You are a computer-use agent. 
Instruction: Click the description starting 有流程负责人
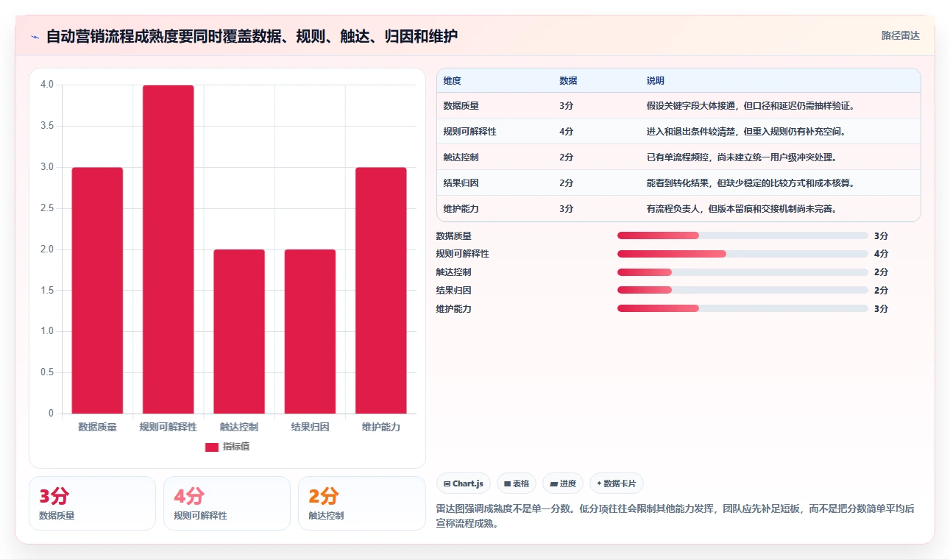741,209
